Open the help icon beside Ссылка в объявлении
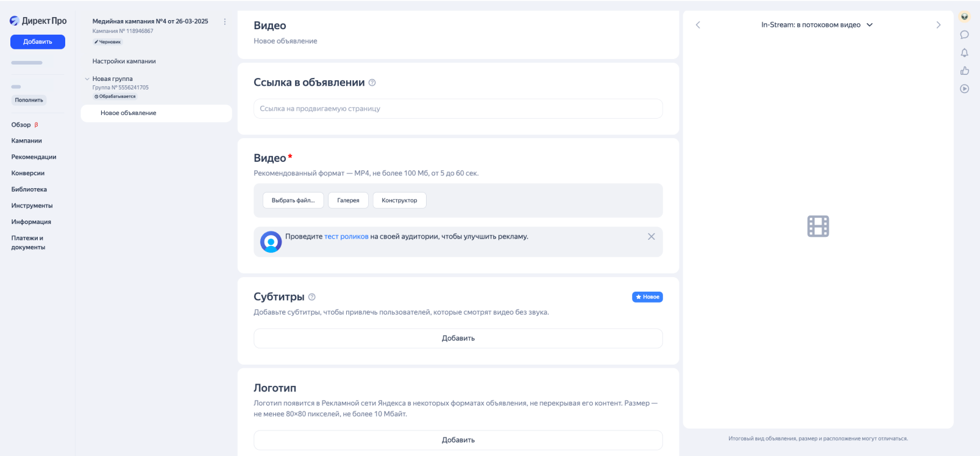The height and width of the screenshot is (456, 980). coord(372,83)
